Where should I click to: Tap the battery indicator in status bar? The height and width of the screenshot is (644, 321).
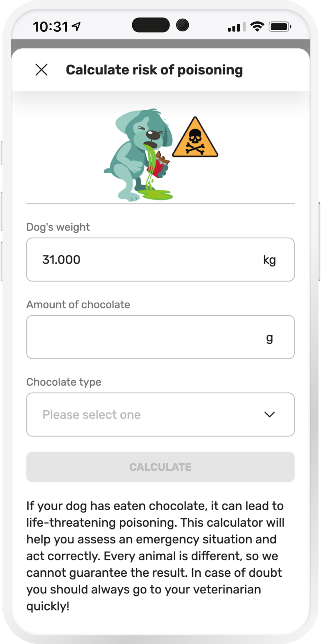280,27
